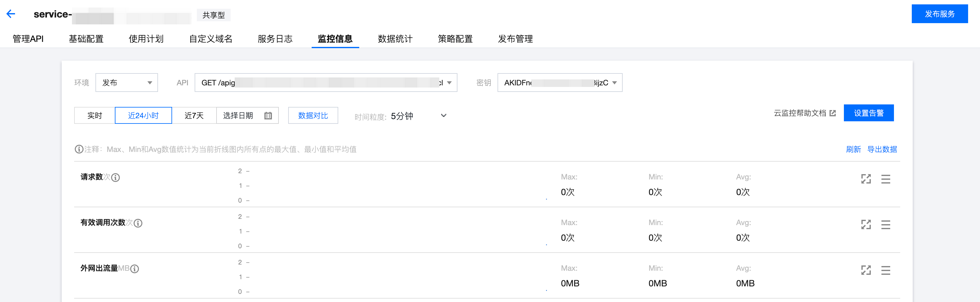Click the 发布服务 button
The width and height of the screenshot is (980, 302).
940,14
